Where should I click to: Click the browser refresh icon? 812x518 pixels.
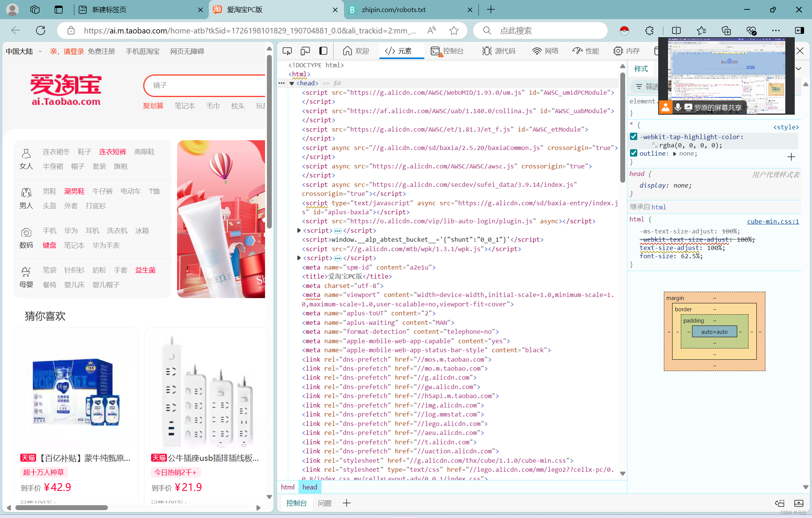click(x=41, y=30)
